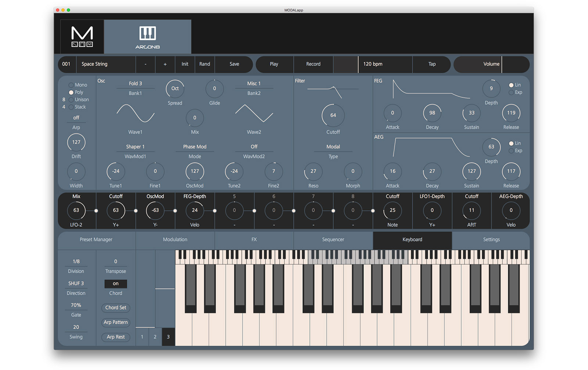Click the Wave1 sine waveform display

tap(135, 113)
